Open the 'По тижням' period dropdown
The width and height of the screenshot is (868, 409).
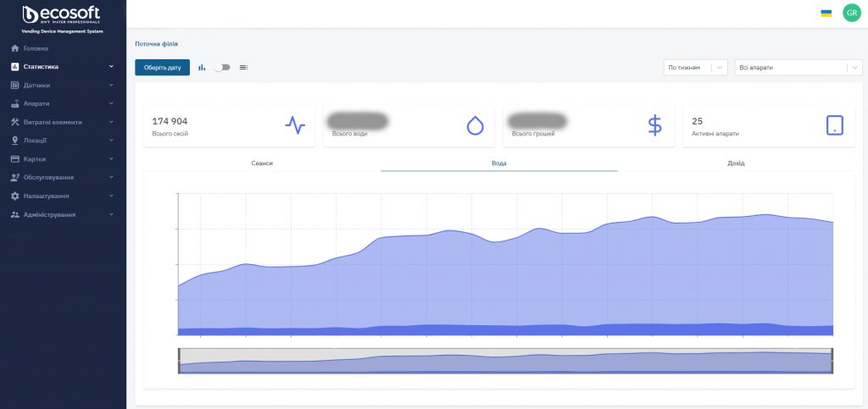coord(695,68)
